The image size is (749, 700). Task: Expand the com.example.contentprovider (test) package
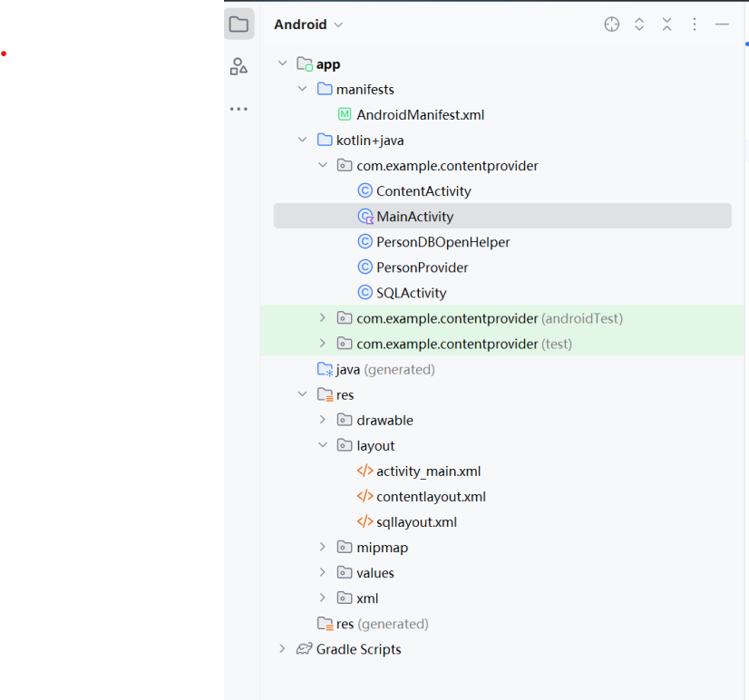tap(323, 343)
